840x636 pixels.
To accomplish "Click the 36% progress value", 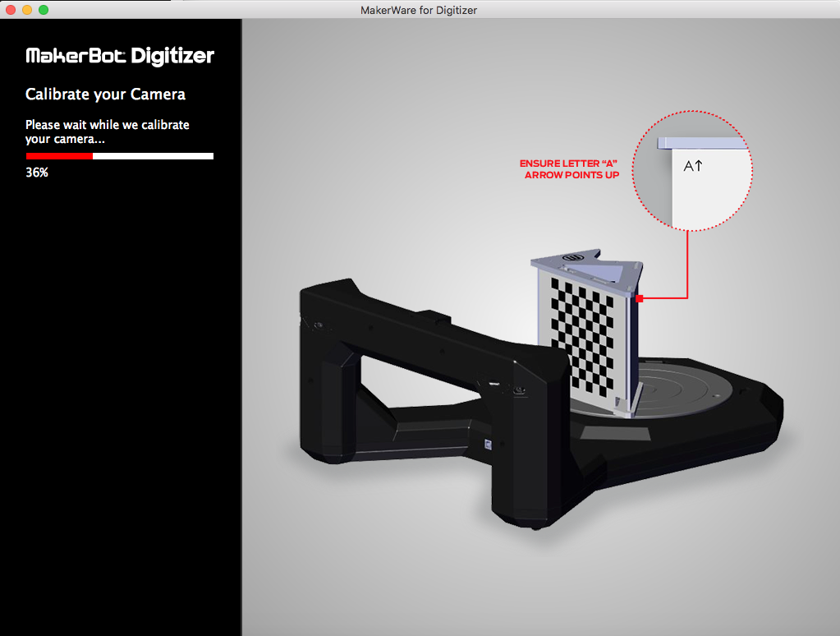I will click(37, 173).
